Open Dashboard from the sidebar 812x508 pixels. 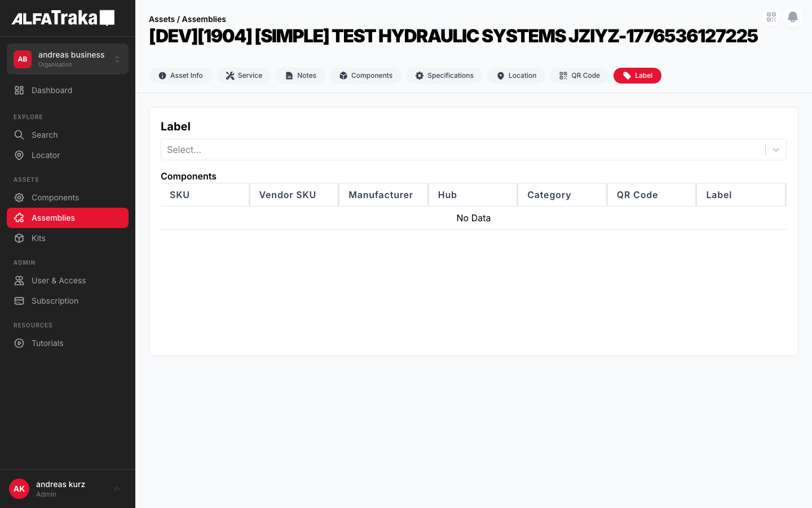pos(52,90)
